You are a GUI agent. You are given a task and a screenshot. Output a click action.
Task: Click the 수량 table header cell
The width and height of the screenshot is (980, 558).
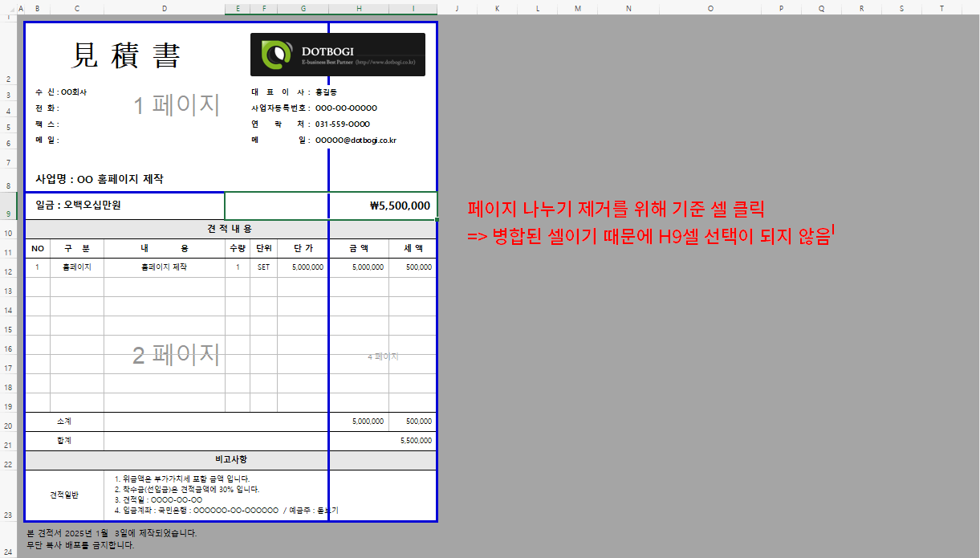click(238, 248)
